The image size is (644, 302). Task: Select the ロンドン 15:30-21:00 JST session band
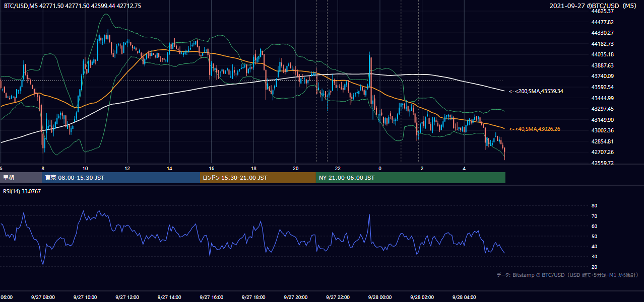coord(258,178)
